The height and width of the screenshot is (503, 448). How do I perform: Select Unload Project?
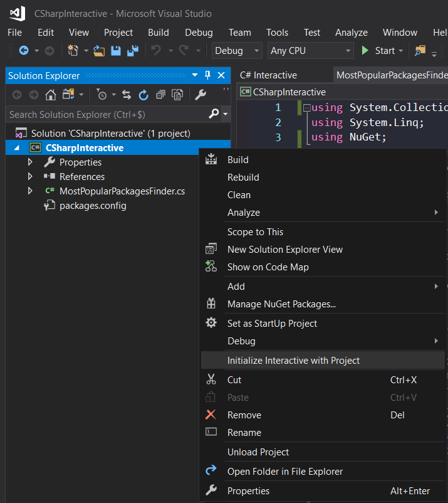pos(322,452)
